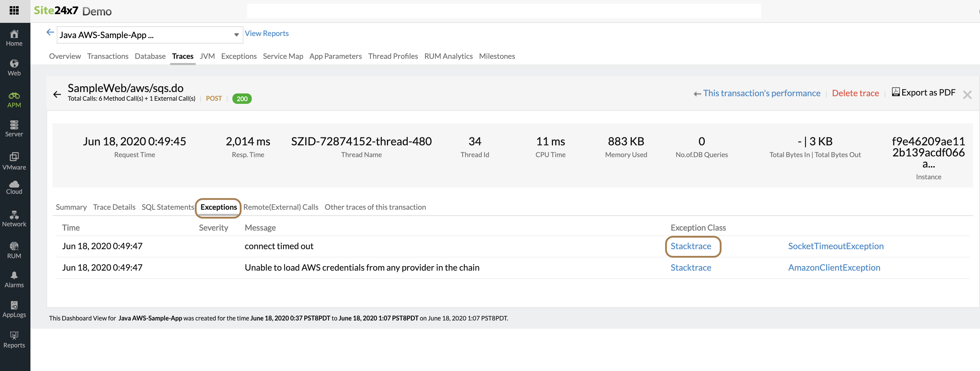This screenshot has height=371, width=980.
Task: Open the Server section
Action: coord(14,129)
